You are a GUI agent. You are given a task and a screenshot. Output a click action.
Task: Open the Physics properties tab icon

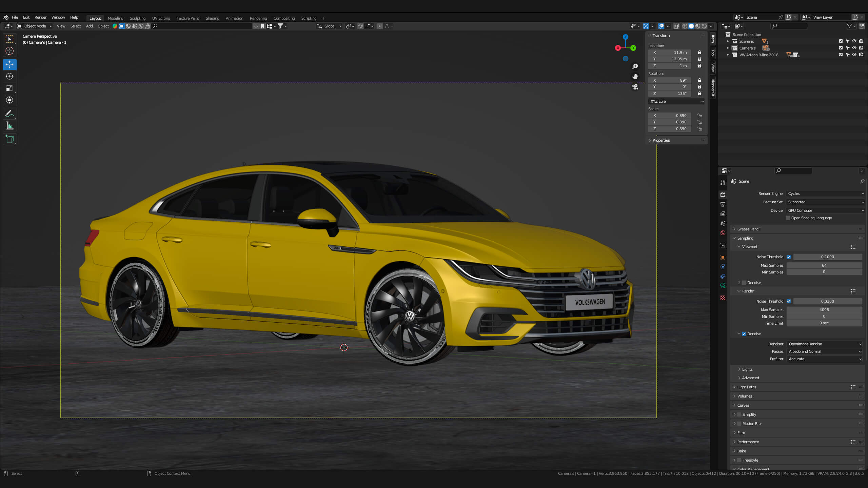tap(723, 267)
